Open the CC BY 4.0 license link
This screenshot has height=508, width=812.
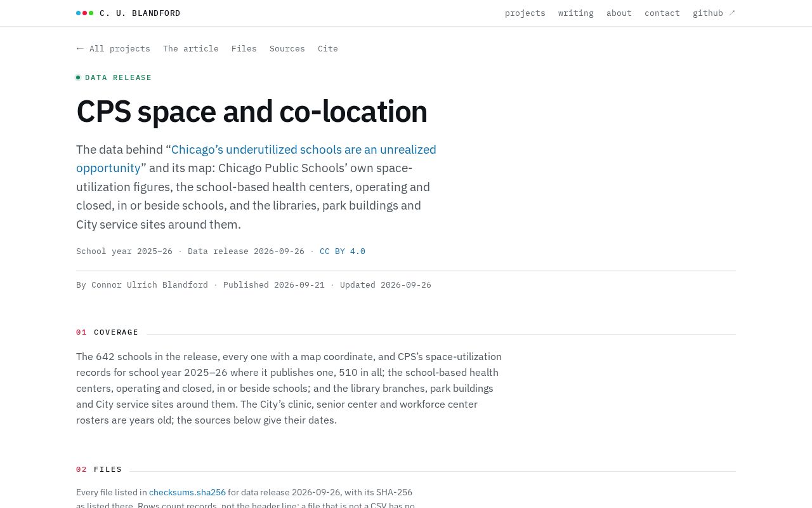click(x=343, y=251)
